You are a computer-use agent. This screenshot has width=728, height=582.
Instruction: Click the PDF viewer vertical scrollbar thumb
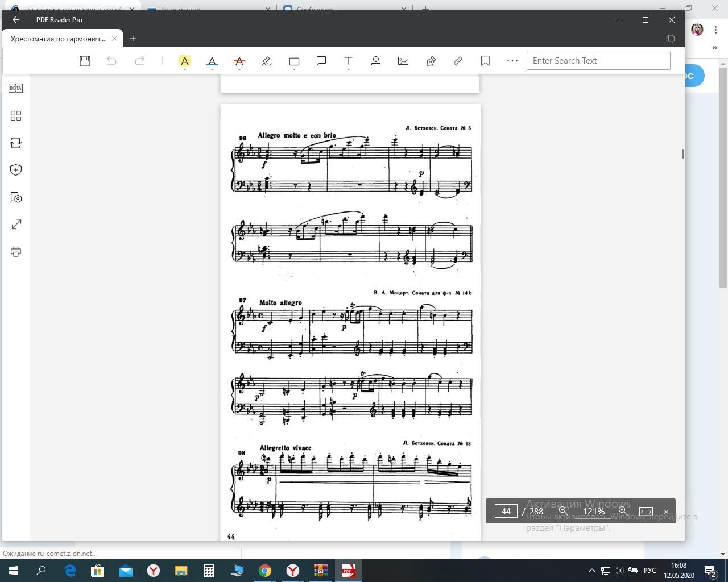[x=682, y=154]
